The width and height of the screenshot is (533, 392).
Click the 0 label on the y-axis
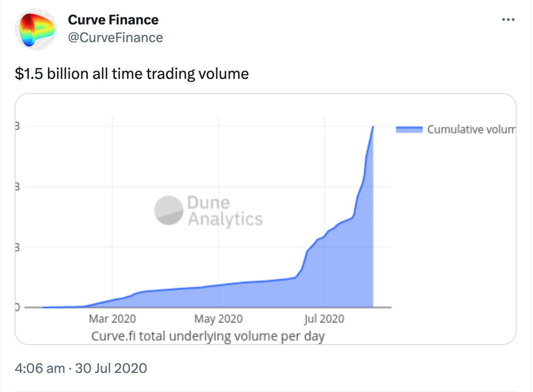(x=16, y=307)
